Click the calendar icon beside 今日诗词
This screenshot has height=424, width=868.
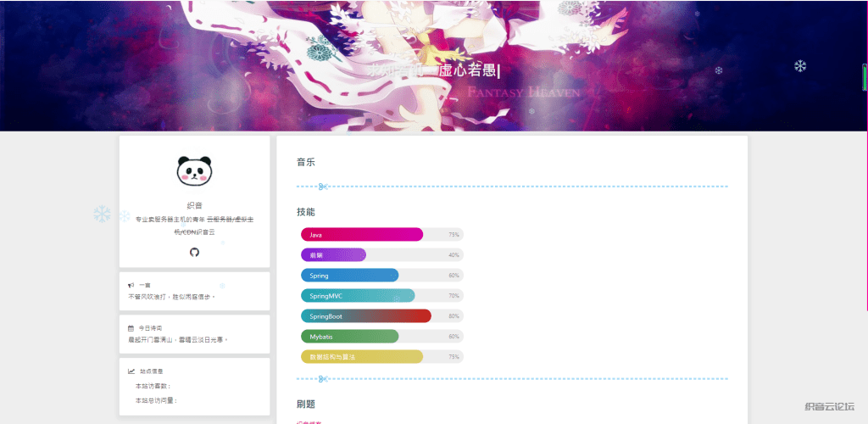(x=131, y=328)
